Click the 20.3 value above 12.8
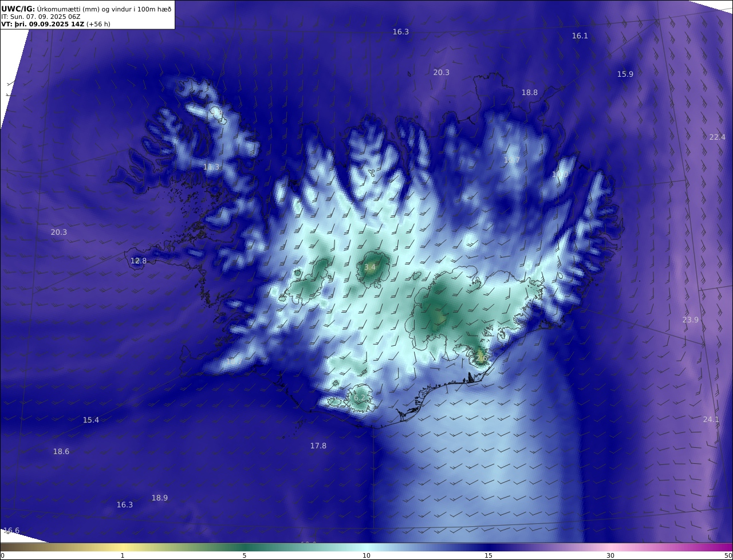The height and width of the screenshot is (560, 733). click(59, 232)
